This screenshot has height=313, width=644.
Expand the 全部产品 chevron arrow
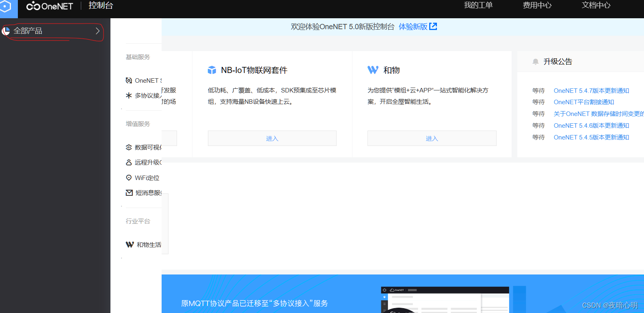click(x=97, y=31)
